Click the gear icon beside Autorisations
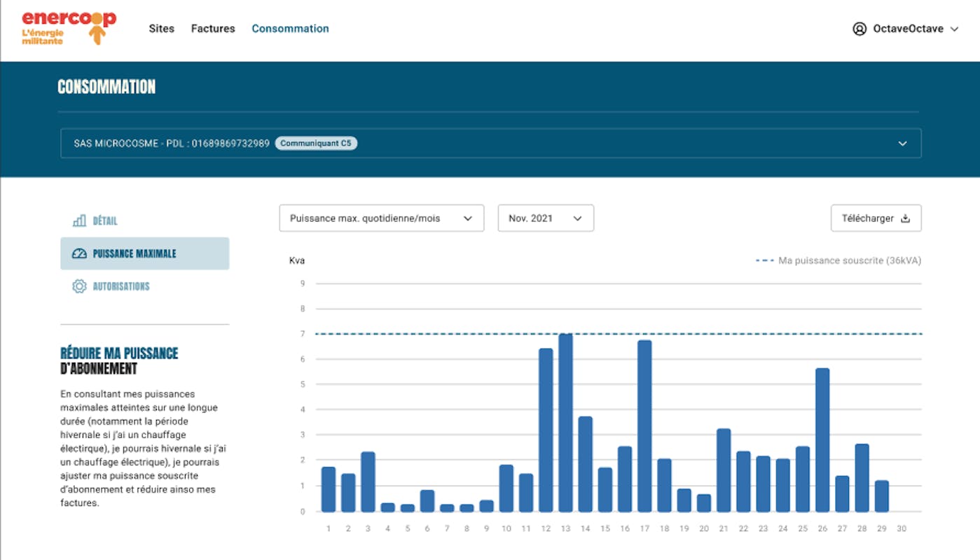980x560 pixels. pyautogui.click(x=79, y=286)
